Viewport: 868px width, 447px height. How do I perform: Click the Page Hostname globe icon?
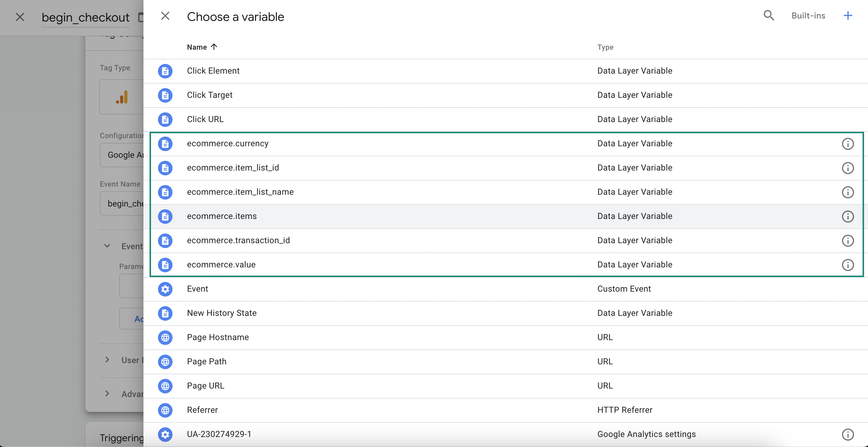tap(165, 337)
